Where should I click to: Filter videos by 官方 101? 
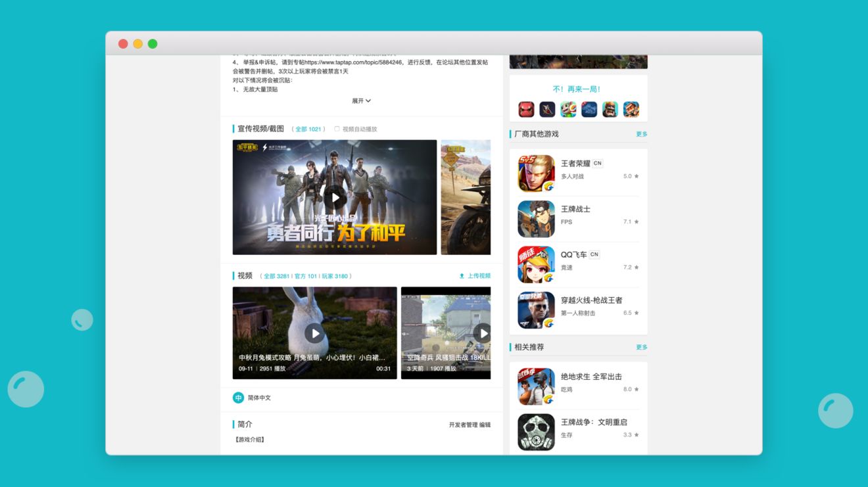click(306, 276)
